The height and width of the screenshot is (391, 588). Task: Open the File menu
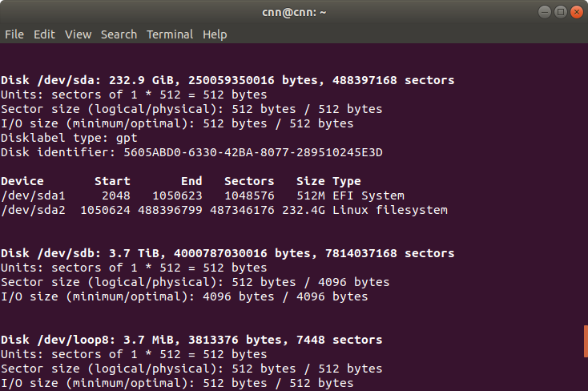click(x=14, y=34)
